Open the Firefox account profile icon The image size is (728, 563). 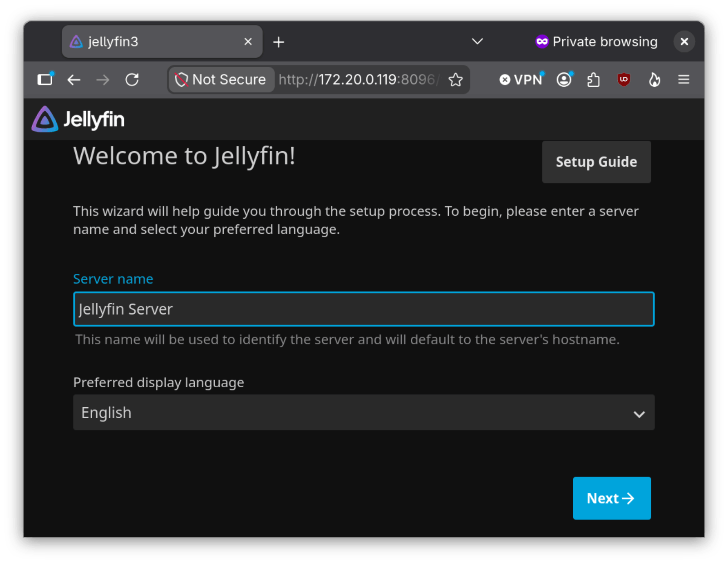point(564,80)
